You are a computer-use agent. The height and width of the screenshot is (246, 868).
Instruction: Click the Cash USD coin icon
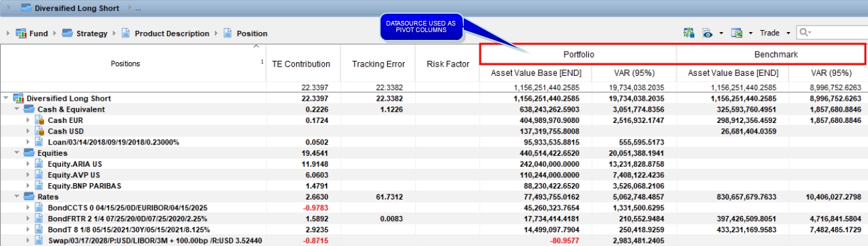tap(39, 131)
